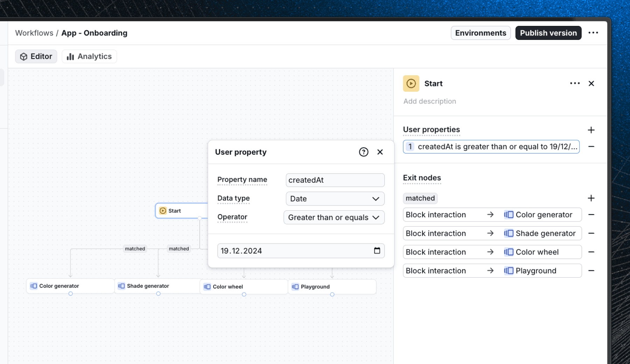Click the Property name field
Screen dimensions: 630x364
pos(335,180)
